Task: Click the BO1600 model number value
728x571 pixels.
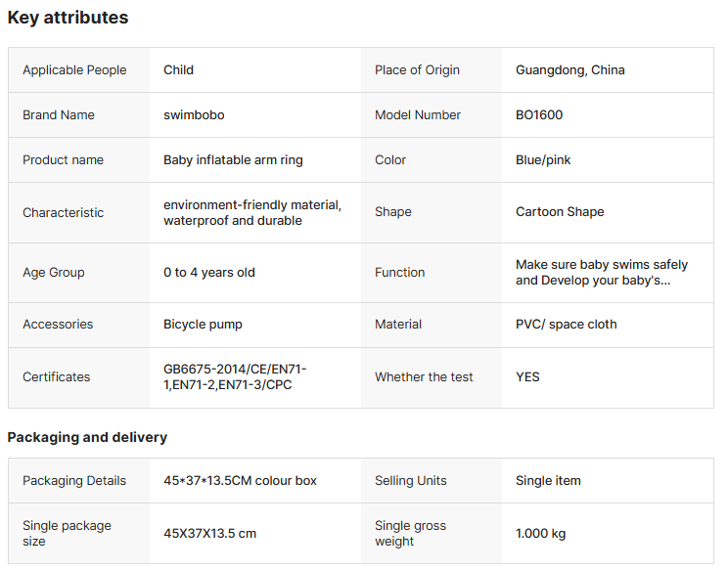Action: 539,115
